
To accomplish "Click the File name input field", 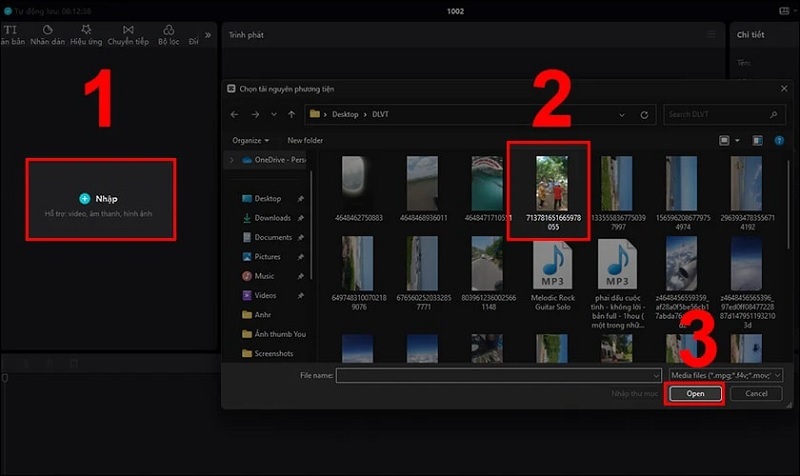I will pos(498,375).
